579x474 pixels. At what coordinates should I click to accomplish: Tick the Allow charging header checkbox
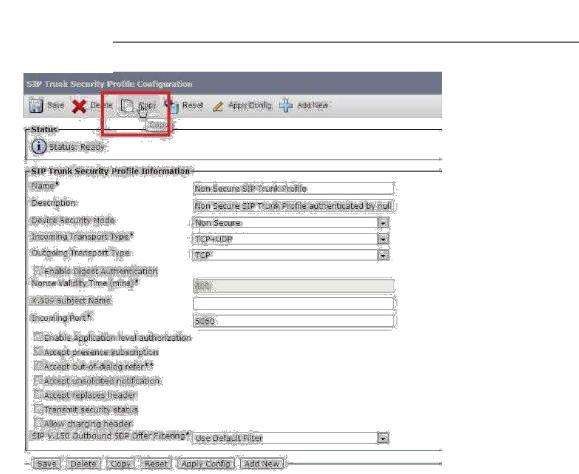(x=38, y=422)
